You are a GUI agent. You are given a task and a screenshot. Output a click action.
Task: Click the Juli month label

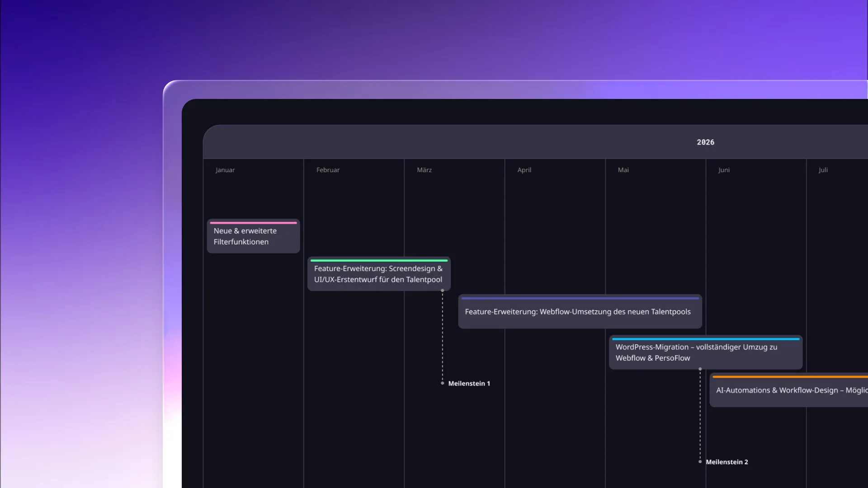pyautogui.click(x=823, y=170)
